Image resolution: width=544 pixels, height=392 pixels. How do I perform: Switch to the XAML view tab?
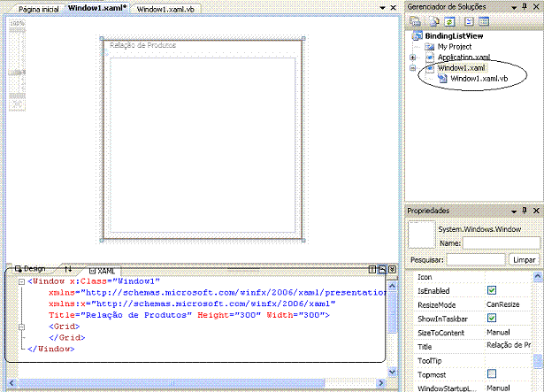(103, 271)
